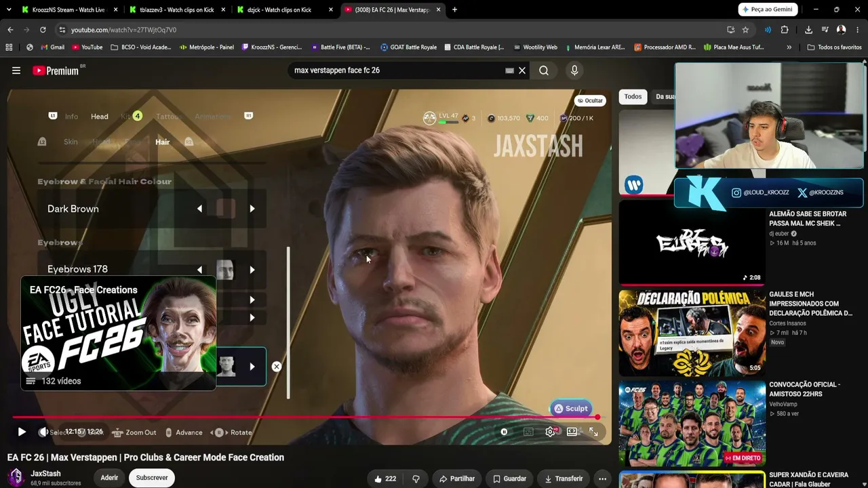This screenshot has height=488, width=868.
Task: Open the GOAT Battle Royale bookmark
Action: click(408, 47)
